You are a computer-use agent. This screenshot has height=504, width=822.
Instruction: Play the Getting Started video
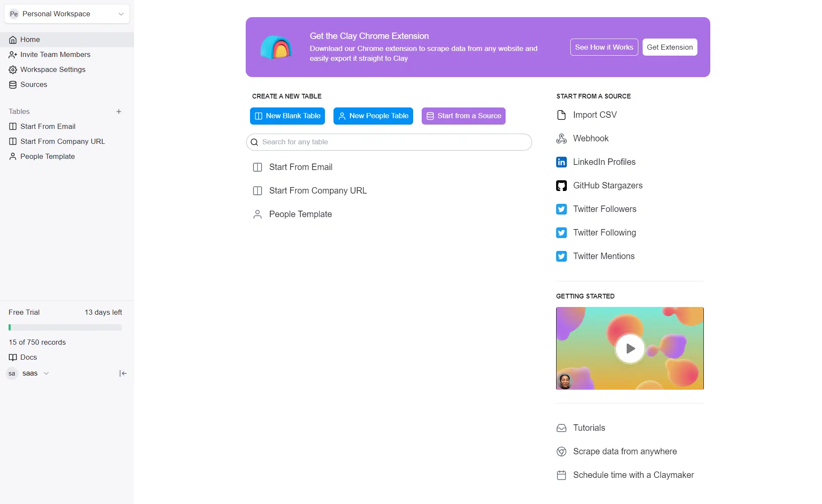(630, 348)
